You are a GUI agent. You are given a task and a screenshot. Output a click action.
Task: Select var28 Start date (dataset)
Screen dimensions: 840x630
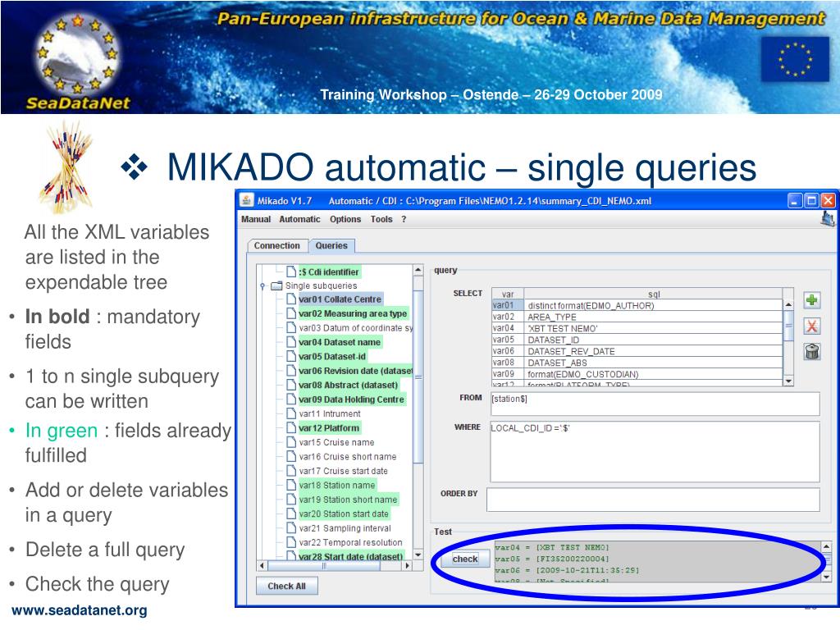click(351, 556)
